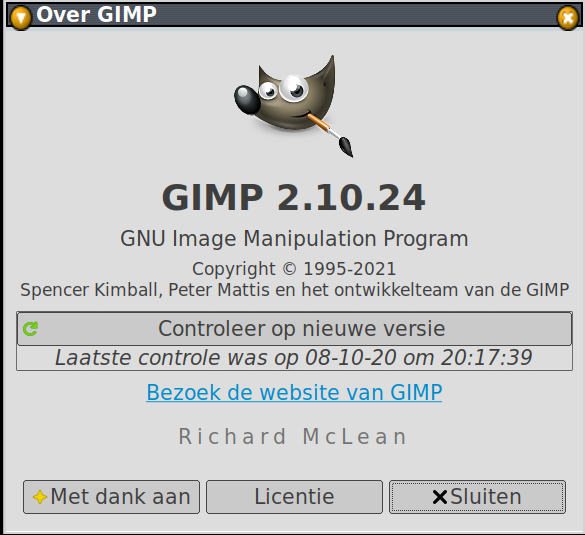Open the window menu arrow in title bar
Image resolution: width=585 pixels, height=535 pixels.
[x=21, y=18]
